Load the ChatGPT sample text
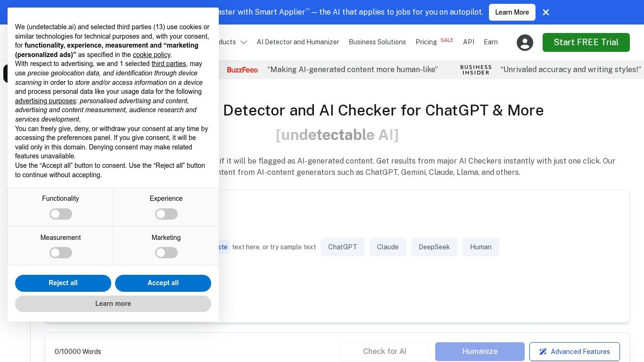The height and width of the screenshot is (362, 644). coord(342,247)
